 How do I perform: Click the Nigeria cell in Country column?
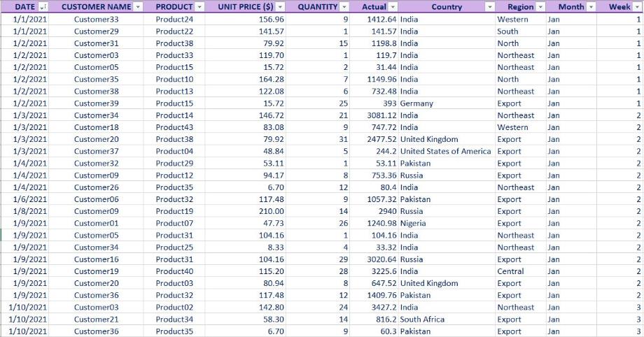pyautogui.click(x=414, y=223)
